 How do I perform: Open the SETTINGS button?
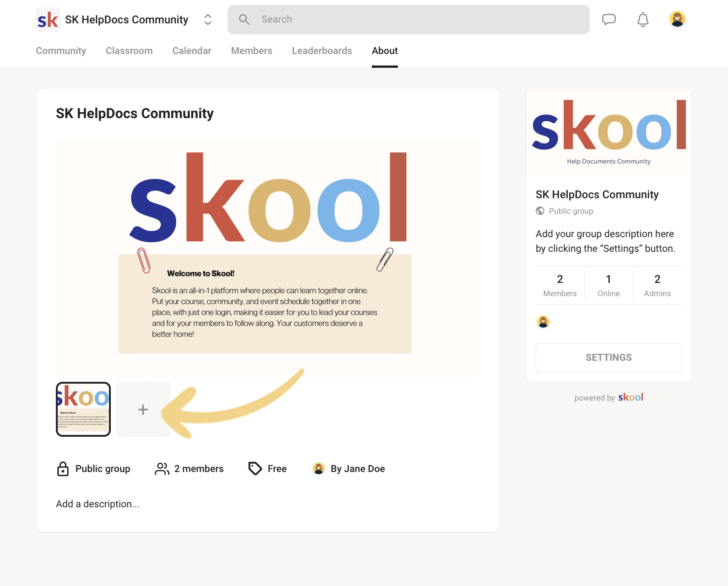point(608,358)
